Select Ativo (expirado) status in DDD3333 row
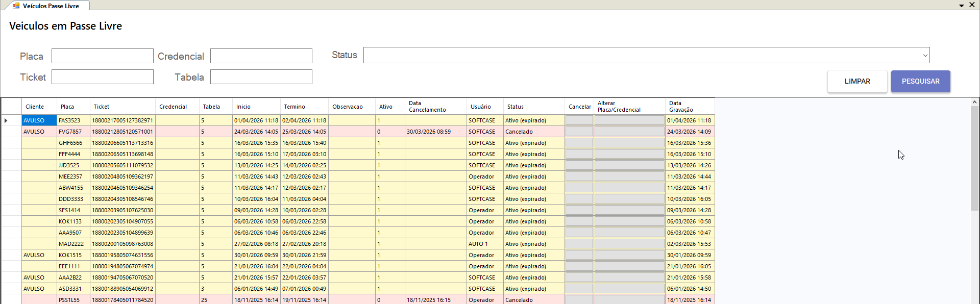The height and width of the screenshot is (304, 980). [x=534, y=199]
